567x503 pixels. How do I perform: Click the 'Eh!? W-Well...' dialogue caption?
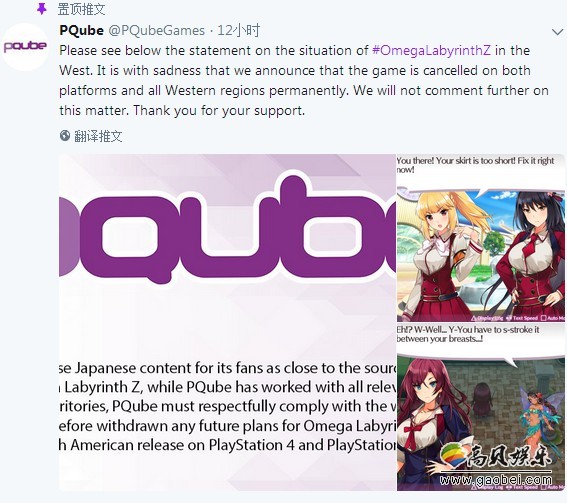click(468, 334)
